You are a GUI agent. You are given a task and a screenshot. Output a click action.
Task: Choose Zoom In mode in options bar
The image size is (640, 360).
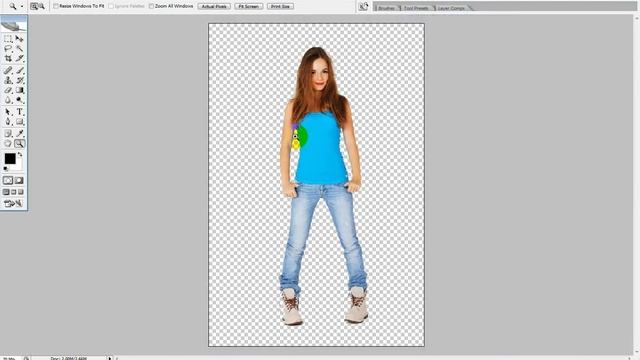[x=34, y=6]
